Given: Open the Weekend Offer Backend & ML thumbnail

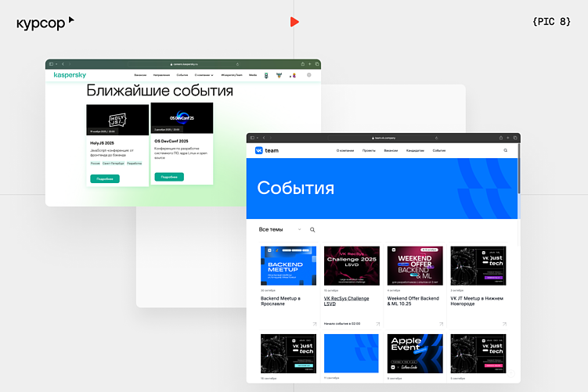Looking at the screenshot, I should (415, 266).
